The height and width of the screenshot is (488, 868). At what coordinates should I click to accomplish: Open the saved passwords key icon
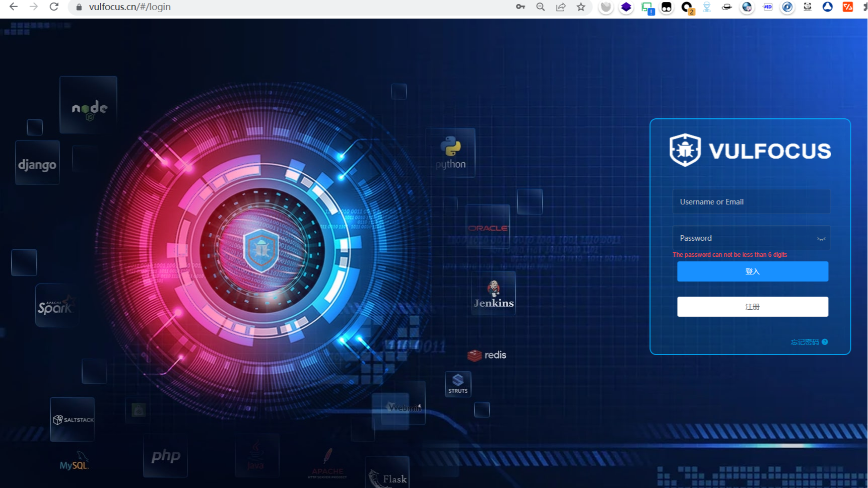[x=520, y=7]
